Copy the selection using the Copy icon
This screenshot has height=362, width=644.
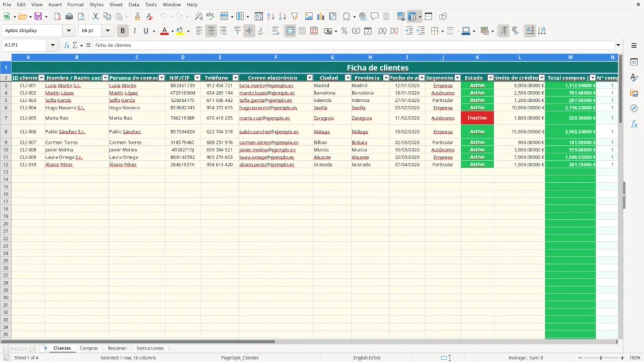coord(107,16)
